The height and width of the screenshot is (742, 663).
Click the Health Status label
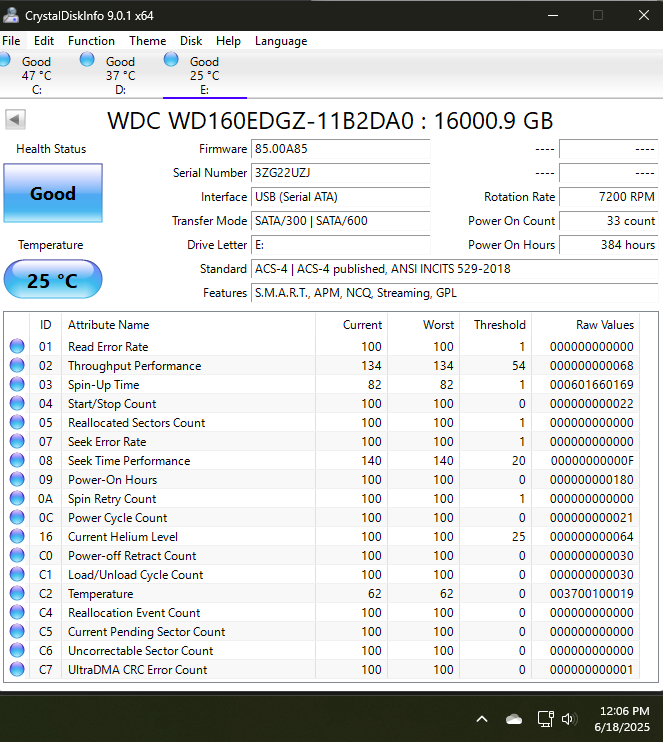[51, 149]
